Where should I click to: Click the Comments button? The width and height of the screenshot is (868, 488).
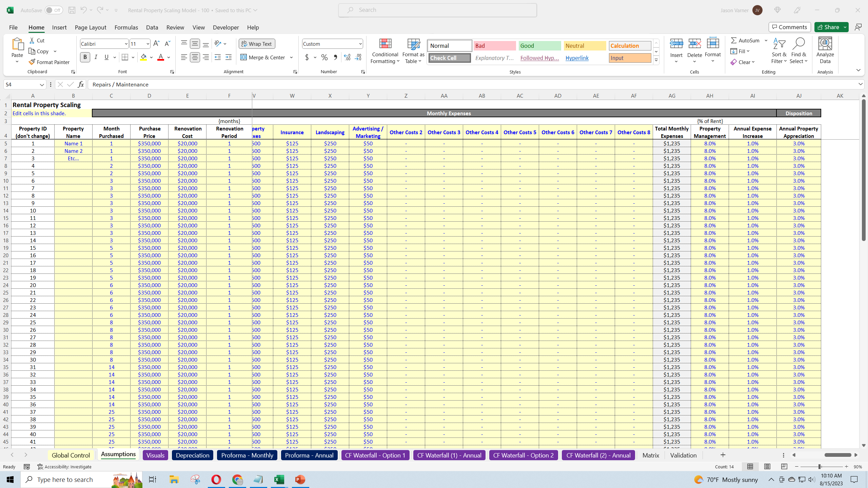pyautogui.click(x=790, y=27)
